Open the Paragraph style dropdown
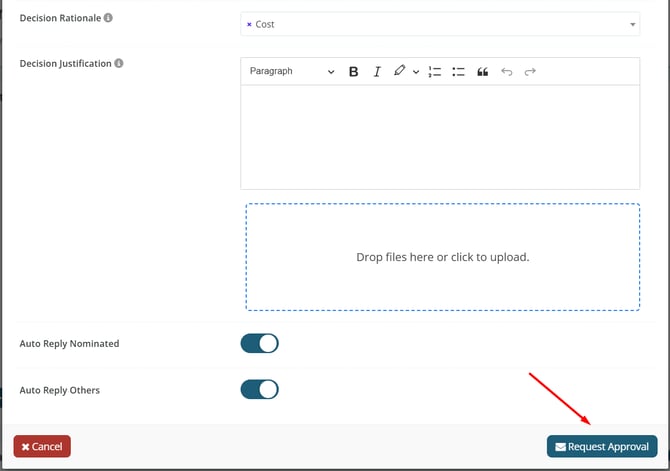 click(292, 72)
